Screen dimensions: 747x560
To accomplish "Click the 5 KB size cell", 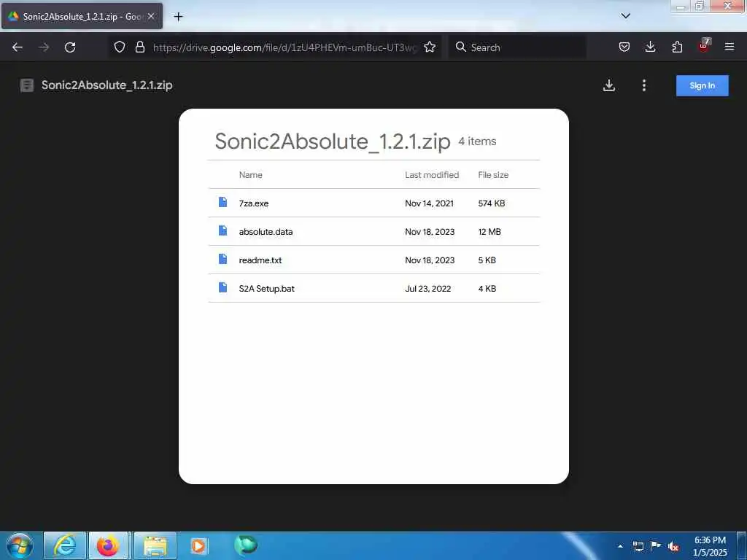I will (487, 260).
